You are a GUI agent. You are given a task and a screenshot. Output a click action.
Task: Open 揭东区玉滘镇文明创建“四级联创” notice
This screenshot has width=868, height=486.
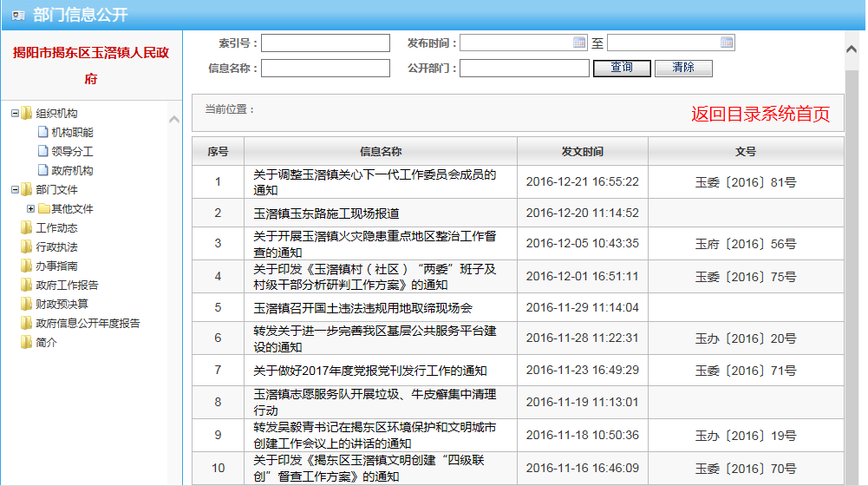(369, 469)
